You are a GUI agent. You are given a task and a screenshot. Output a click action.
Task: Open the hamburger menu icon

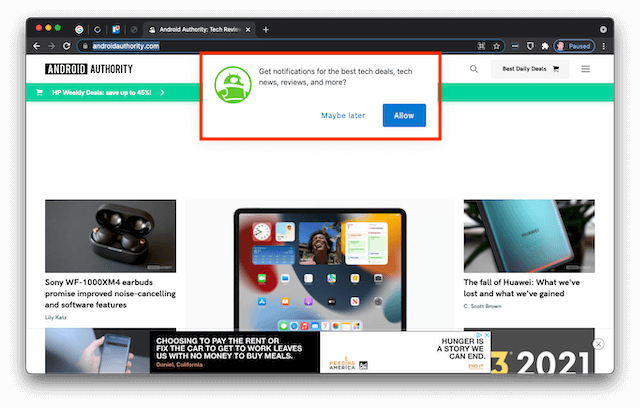click(x=585, y=69)
